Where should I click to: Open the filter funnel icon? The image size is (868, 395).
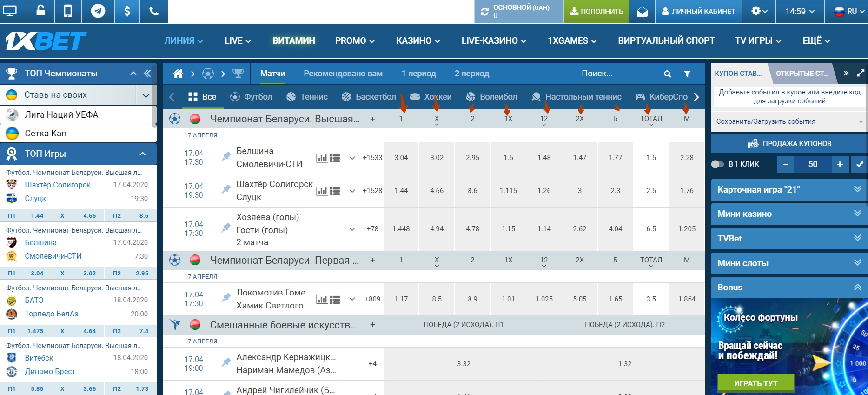click(687, 74)
